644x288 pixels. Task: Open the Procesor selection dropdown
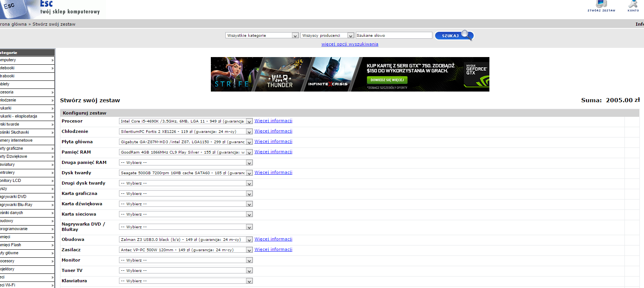point(186,121)
